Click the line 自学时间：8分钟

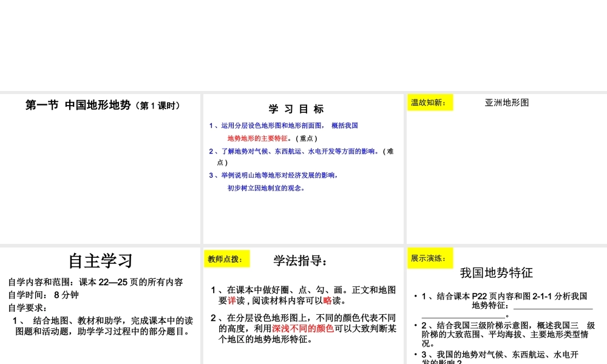click(43, 295)
